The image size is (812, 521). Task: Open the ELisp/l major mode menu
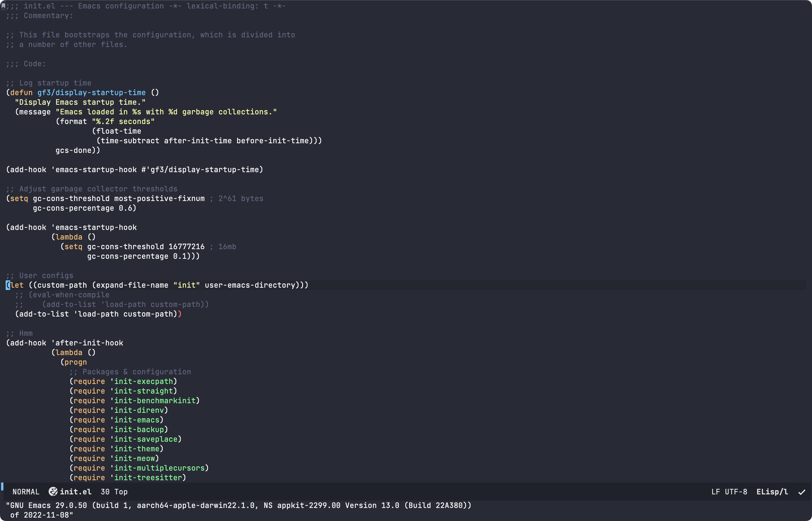[772, 492]
